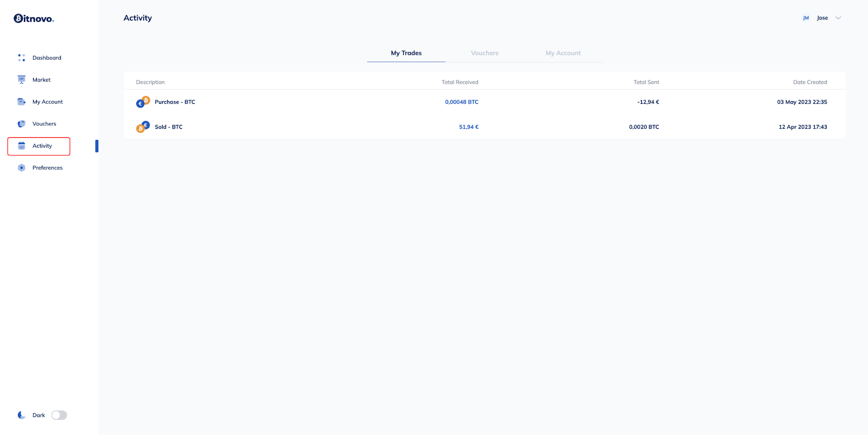Click the Activity page title
Screen dimensions: 868x435
click(138, 18)
